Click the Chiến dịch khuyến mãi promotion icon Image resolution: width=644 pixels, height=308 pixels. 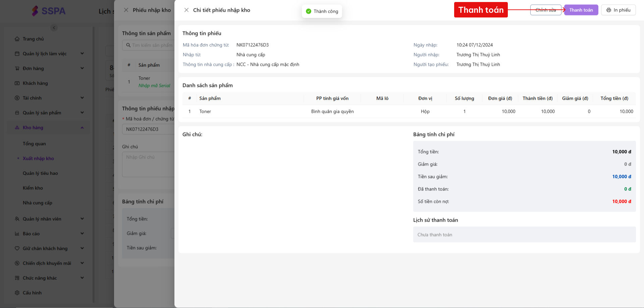click(x=17, y=263)
